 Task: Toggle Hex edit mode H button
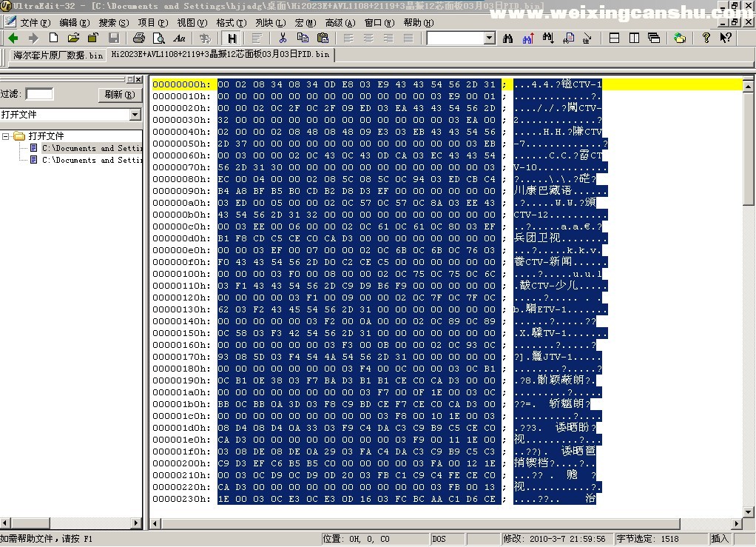point(232,38)
